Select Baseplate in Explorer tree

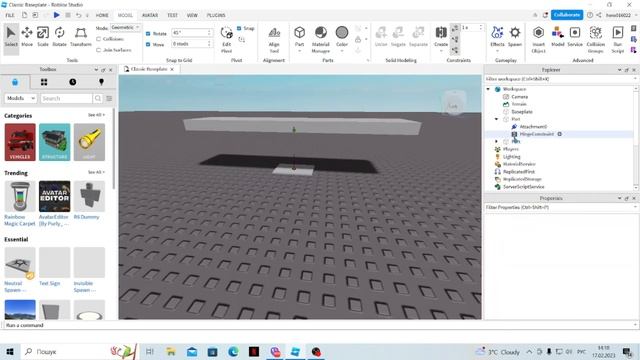(x=521, y=111)
